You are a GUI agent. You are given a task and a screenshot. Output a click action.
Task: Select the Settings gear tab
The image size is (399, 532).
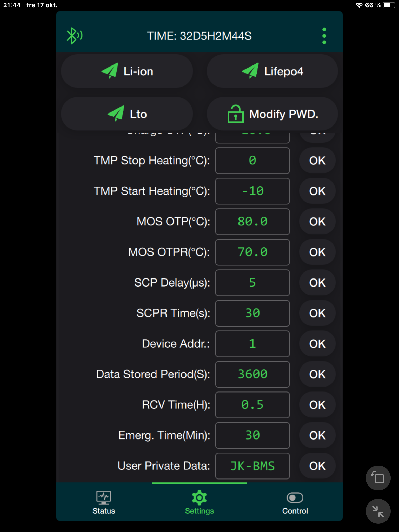tap(199, 502)
